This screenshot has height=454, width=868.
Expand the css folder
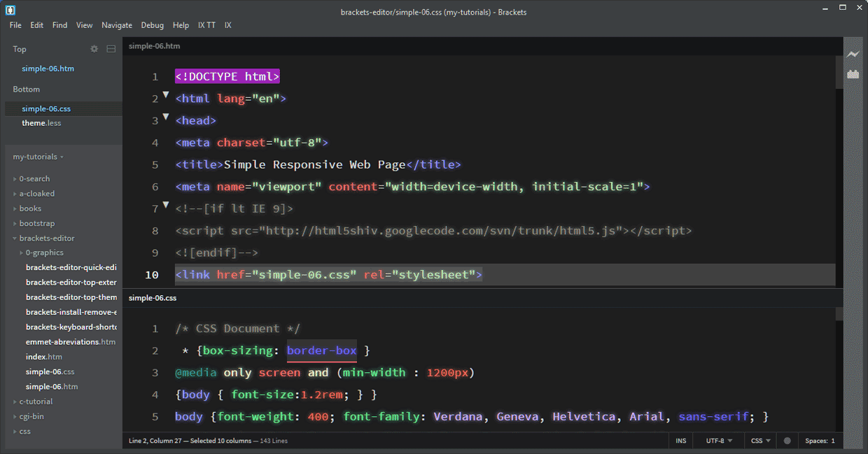point(24,431)
